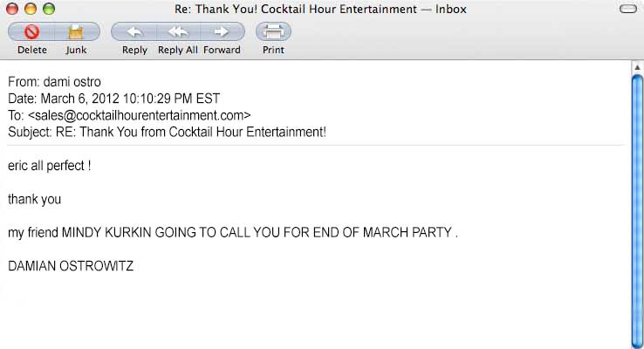644x349 pixels.
Task: Click the blue vertical scrollbar
Action: coord(637,201)
